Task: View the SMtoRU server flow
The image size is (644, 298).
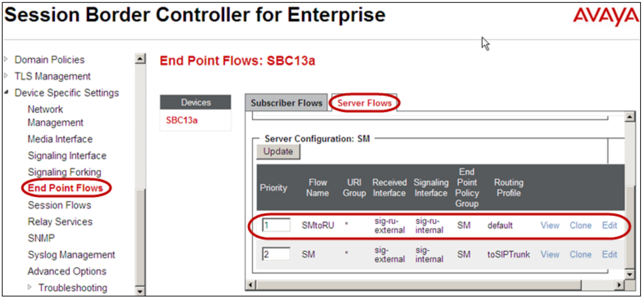Action: coord(549,225)
